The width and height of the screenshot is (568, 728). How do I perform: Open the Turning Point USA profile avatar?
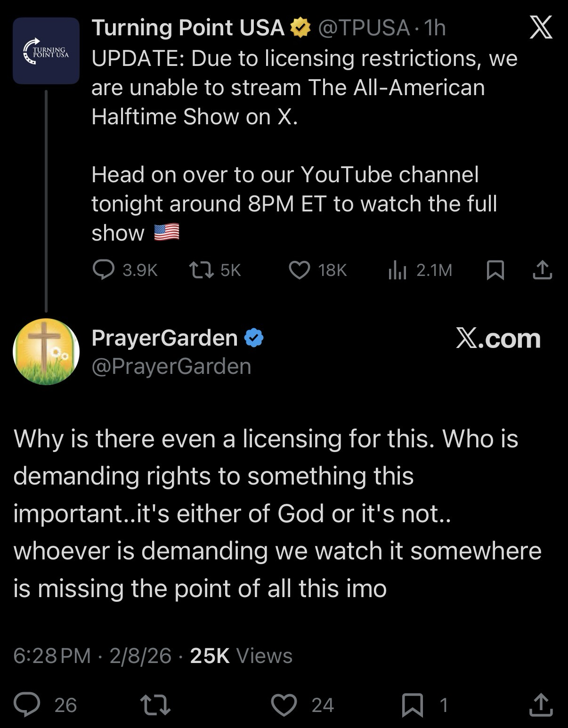(46, 51)
